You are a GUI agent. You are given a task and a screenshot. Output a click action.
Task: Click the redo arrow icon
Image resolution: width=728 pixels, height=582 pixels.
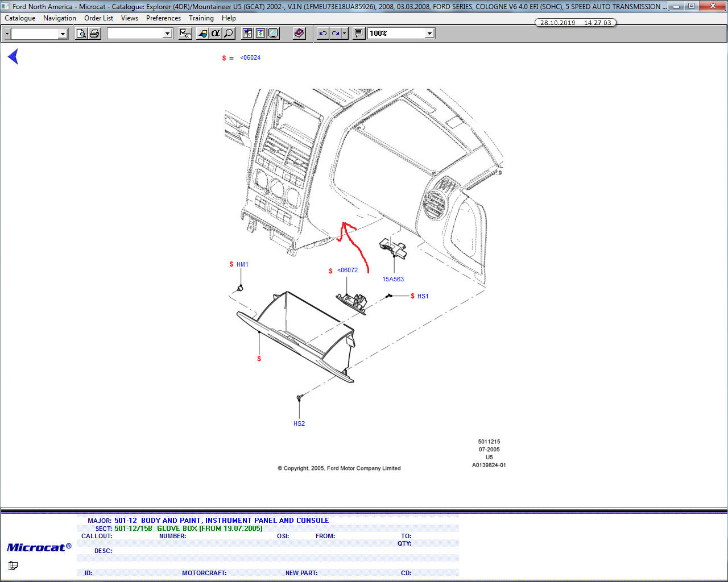tap(336, 34)
